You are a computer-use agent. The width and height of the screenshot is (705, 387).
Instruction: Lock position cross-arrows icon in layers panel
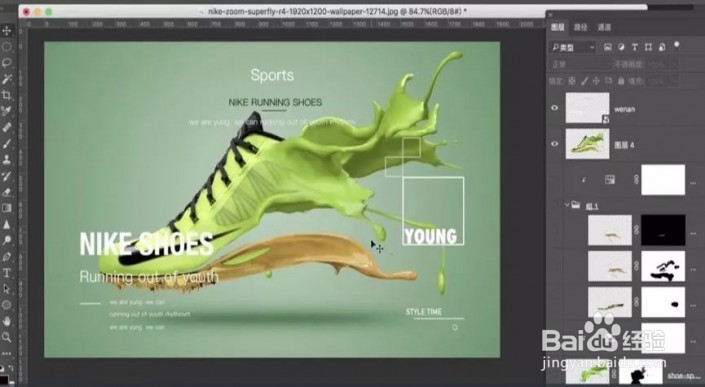coord(596,81)
